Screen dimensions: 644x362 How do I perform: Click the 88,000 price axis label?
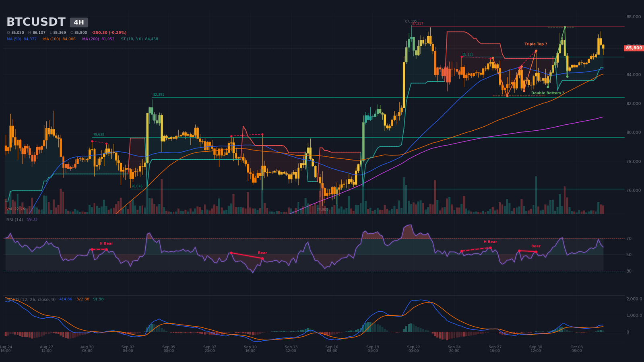pyautogui.click(x=634, y=16)
